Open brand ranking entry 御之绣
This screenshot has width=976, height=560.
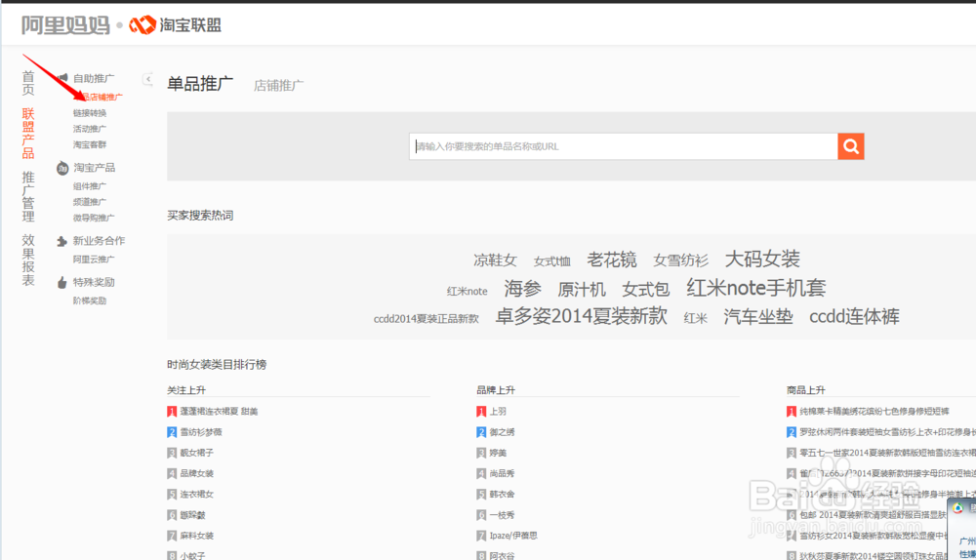503,432
